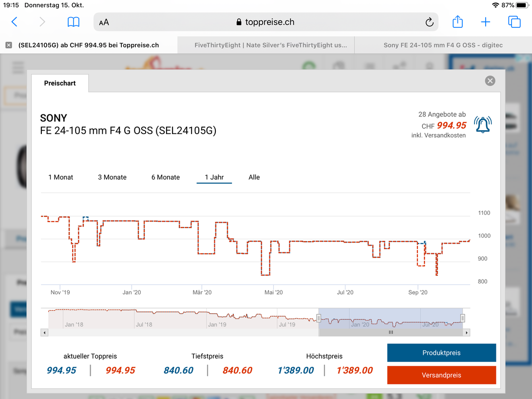Click the chart navigator right scroll arrow
The height and width of the screenshot is (399, 532).
[x=466, y=333]
